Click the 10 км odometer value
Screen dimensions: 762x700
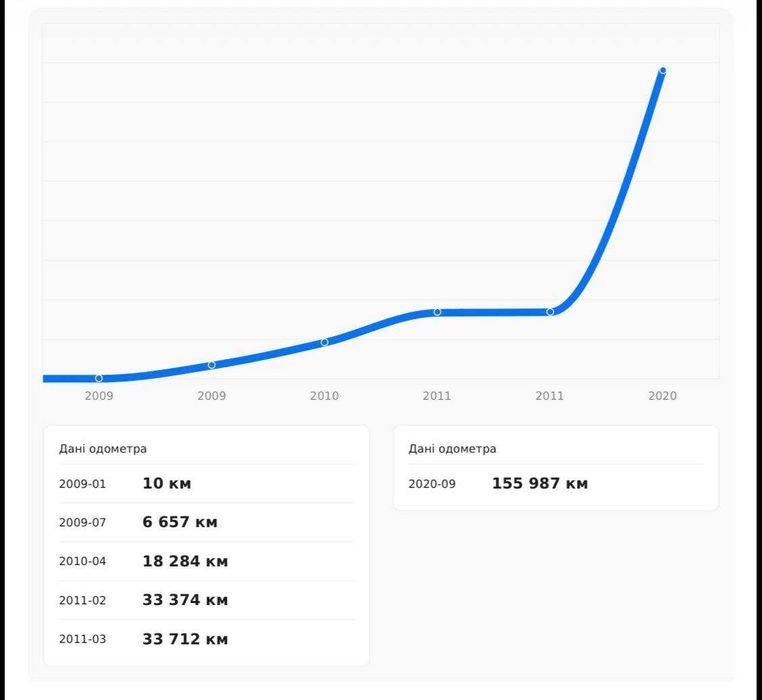(167, 483)
